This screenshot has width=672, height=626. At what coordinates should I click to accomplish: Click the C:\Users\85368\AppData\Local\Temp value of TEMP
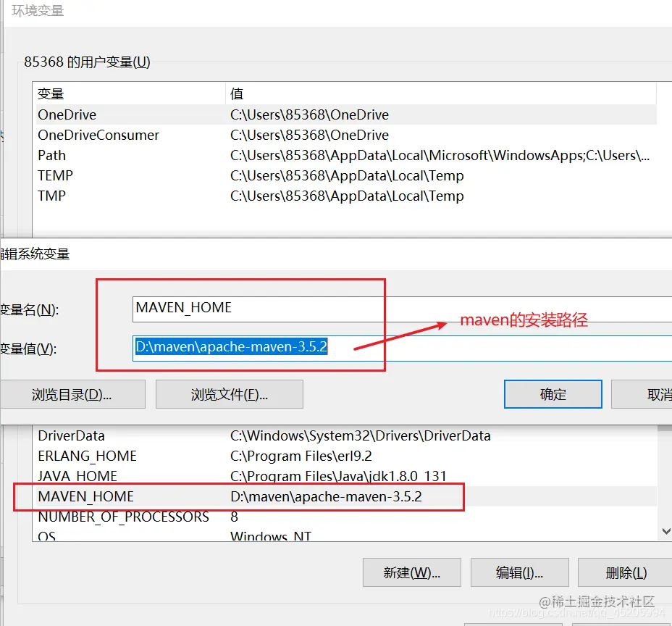pos(347,175)
